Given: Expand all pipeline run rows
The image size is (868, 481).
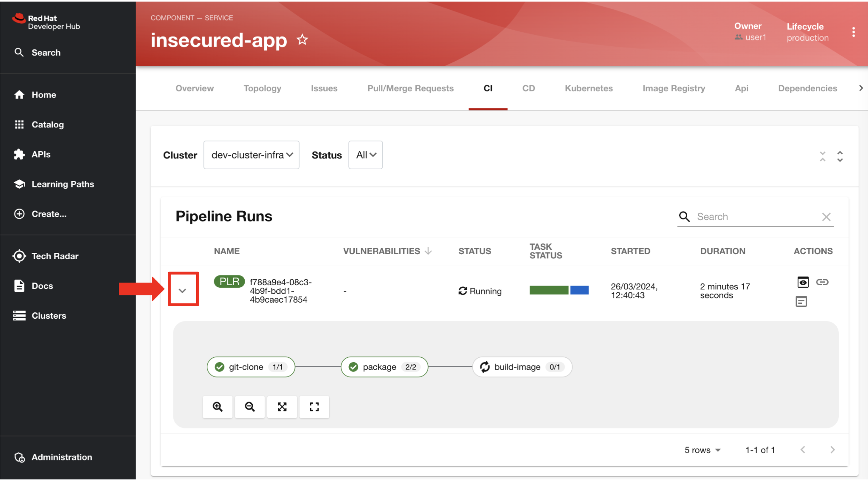Looking at the screenshot, I should [x=840, y=156].
